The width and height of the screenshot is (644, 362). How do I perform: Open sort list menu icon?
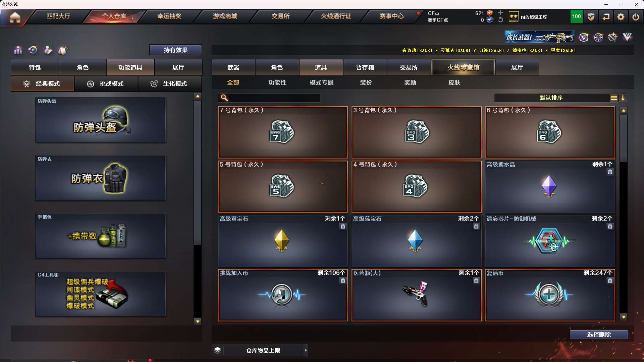[614, 98]
